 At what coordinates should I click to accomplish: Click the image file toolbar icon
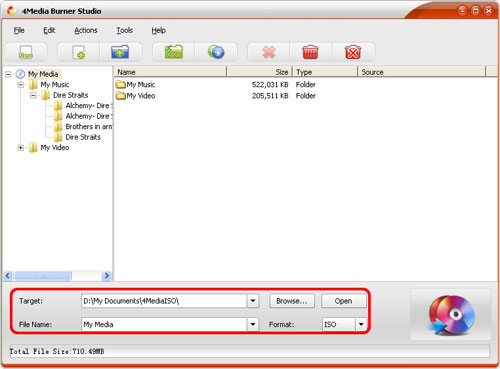coord(26,52)
